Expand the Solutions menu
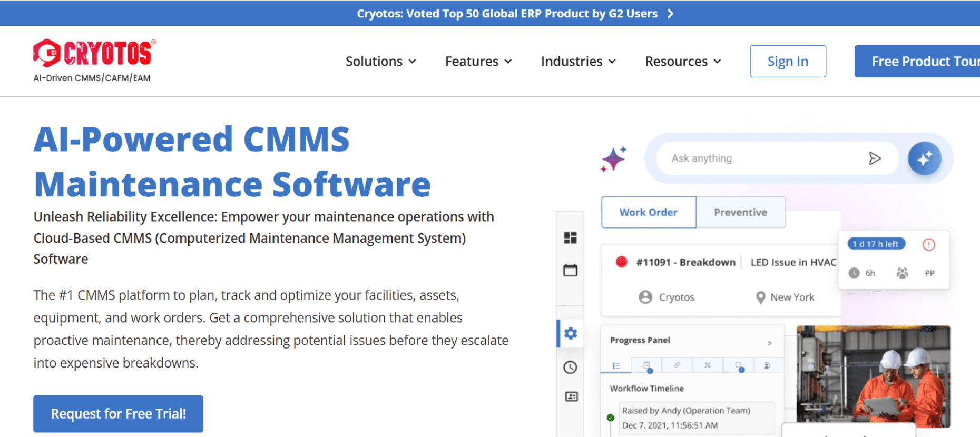 tap(380, 61)
